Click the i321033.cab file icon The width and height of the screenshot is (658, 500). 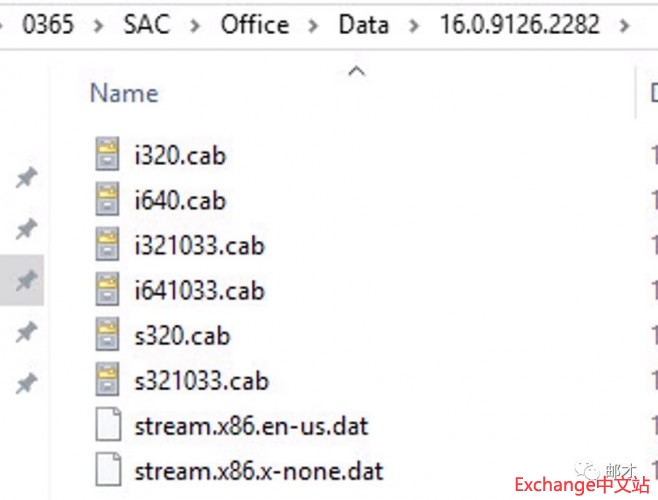[x=107, y=245]
